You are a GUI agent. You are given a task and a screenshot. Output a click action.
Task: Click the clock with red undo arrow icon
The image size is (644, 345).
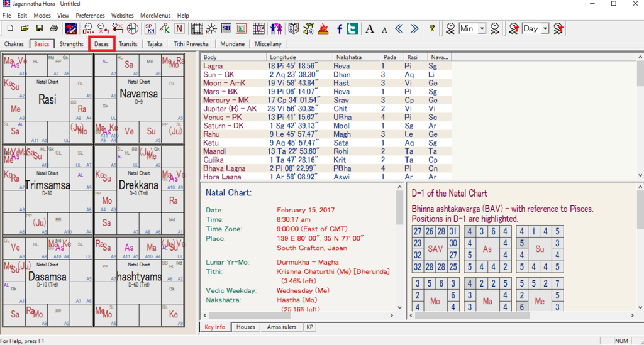(103, 28)
